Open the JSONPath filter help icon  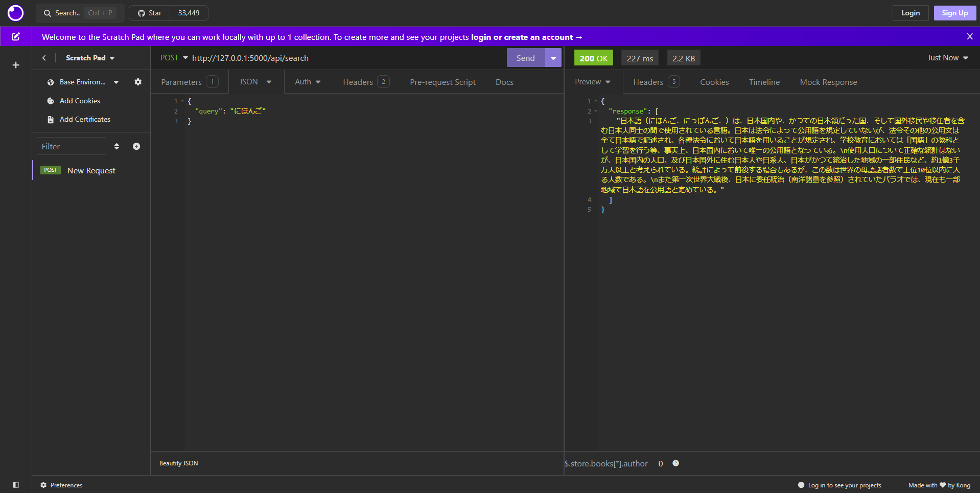675,463
